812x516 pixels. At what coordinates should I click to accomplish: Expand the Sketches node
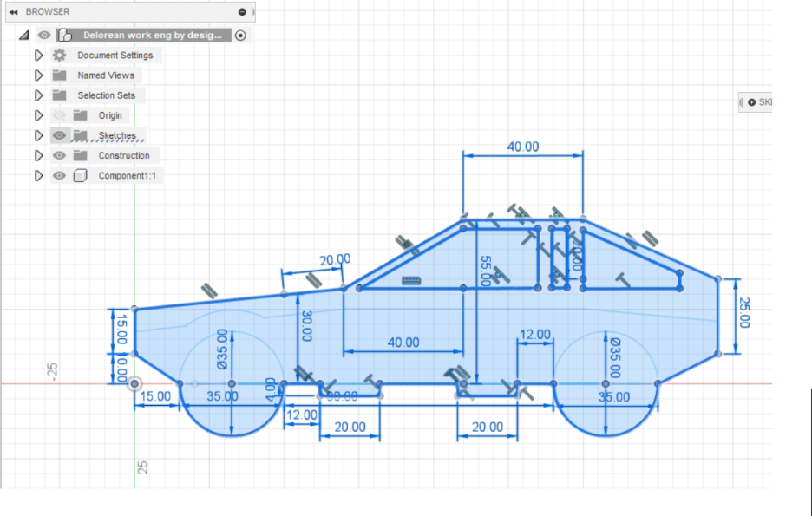click(38, 135)
